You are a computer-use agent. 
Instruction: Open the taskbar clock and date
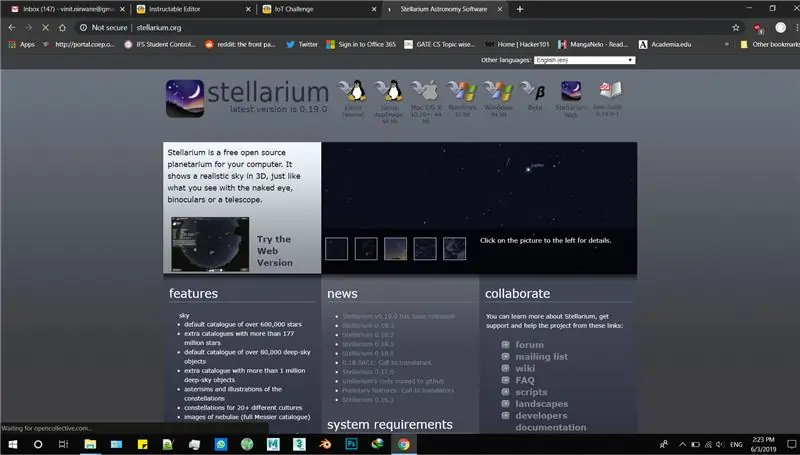763,444
